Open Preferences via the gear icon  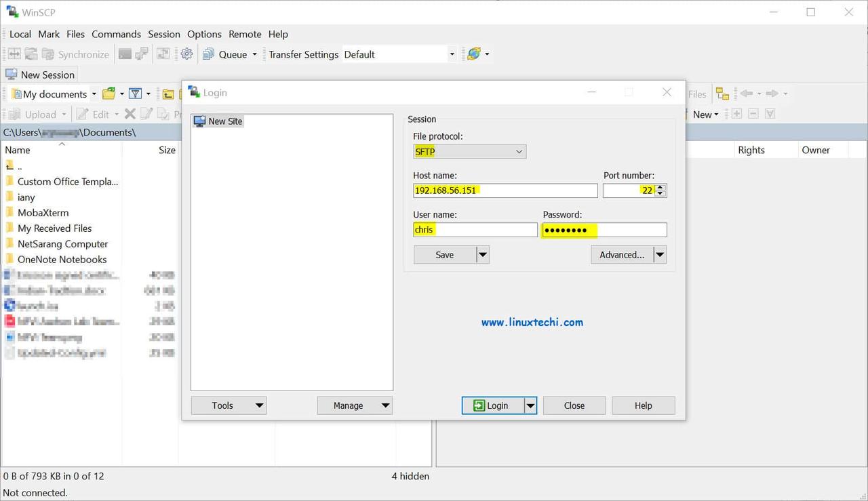point(186,54)
